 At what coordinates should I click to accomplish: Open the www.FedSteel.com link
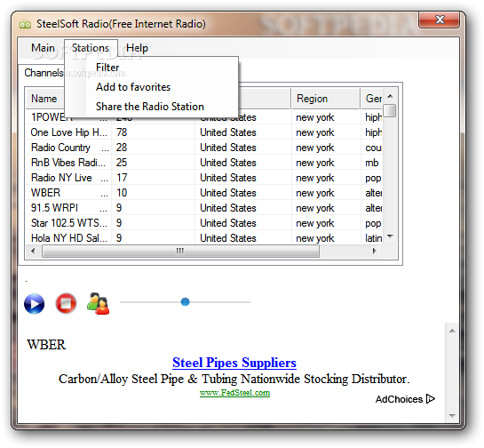click(234, 393)
